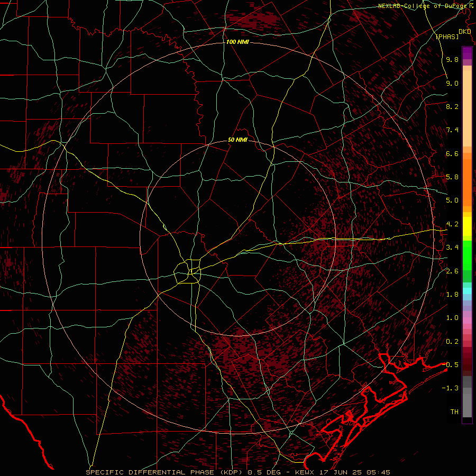Click the '8.2' color scale value
The width and height of the screenshot is (476, 476).
click(452, 106)
